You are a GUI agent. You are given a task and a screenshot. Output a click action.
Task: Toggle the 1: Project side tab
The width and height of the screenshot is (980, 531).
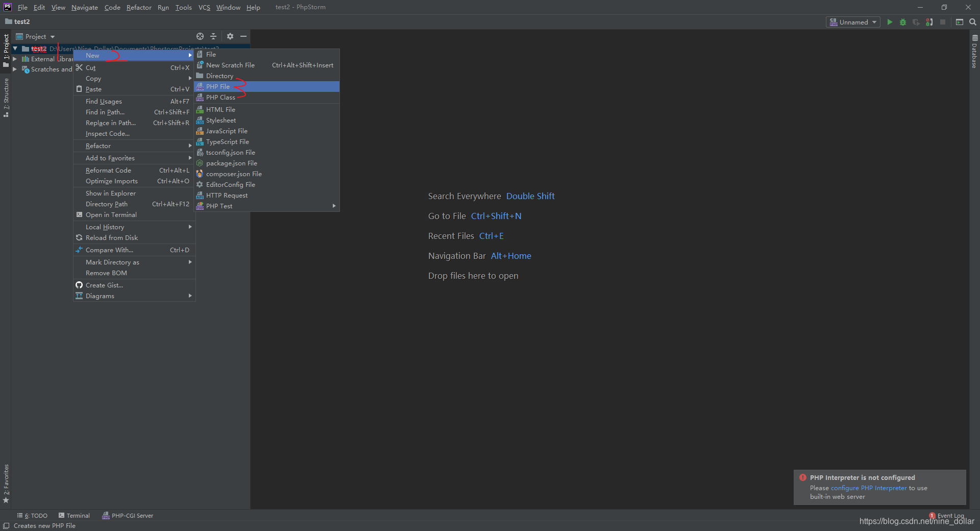[6, 51]
